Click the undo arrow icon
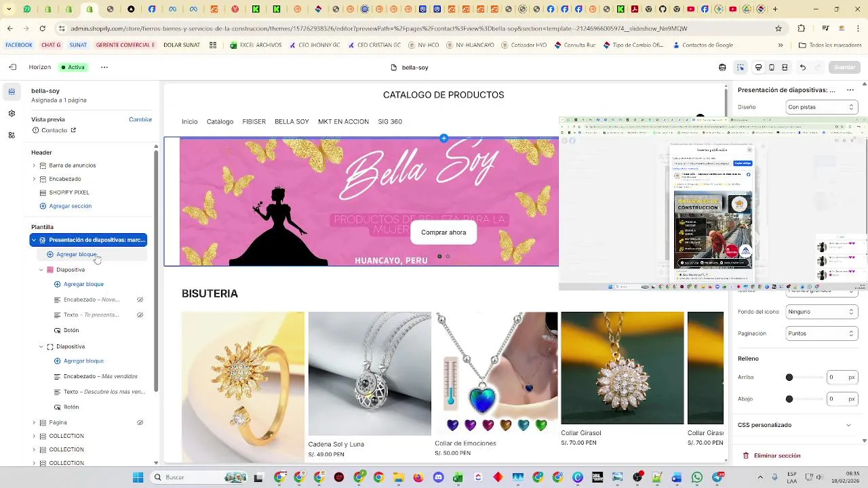 [803, 67]
